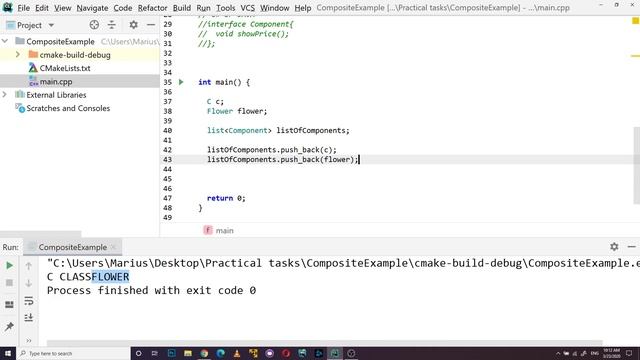Show more Run toolbar actions chevron
640x360 pixels.
pyautogui.click(x=29, y=340)
